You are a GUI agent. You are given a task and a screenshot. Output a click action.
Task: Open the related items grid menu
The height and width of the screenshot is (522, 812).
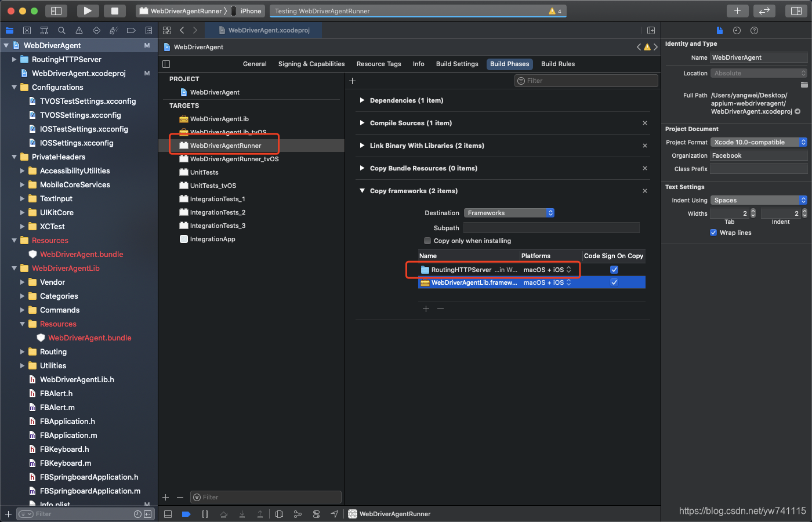166,30
